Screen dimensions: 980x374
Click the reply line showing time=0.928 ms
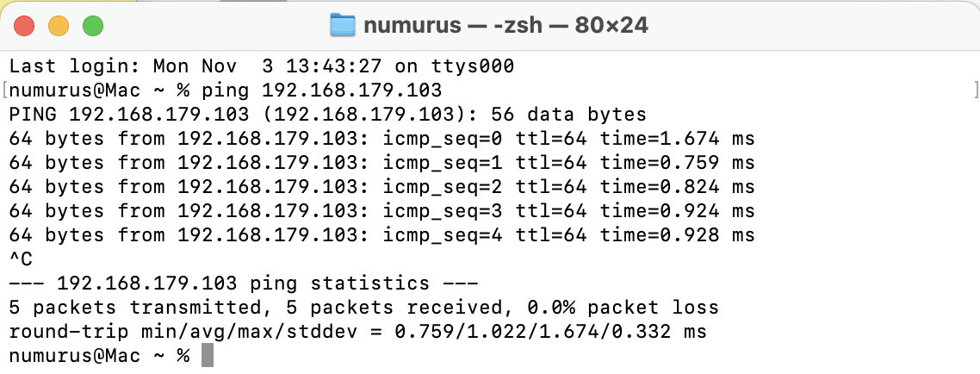[x=381, y=235]
